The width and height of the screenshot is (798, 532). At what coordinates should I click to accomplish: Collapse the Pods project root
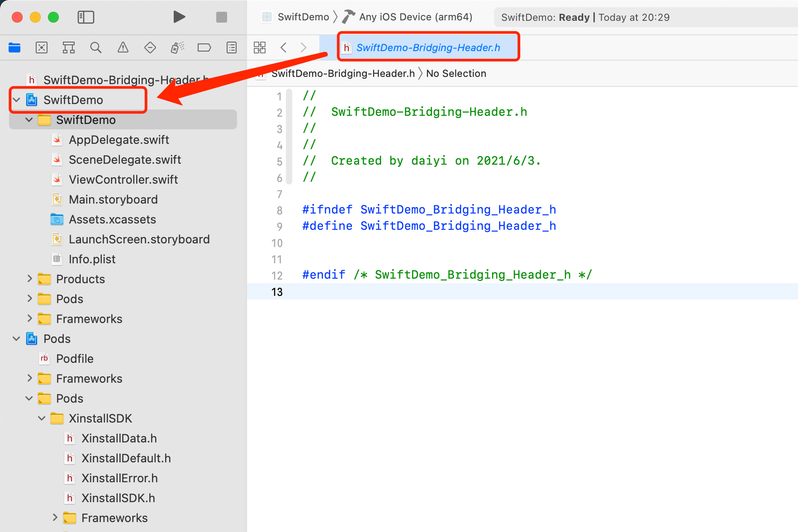(16, 339)
